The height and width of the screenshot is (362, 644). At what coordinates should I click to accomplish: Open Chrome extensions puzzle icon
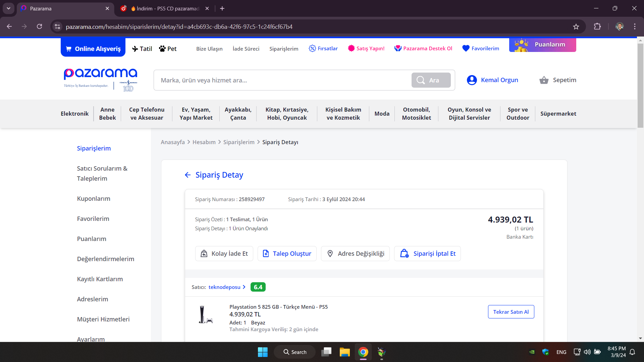tap(597, 26)
